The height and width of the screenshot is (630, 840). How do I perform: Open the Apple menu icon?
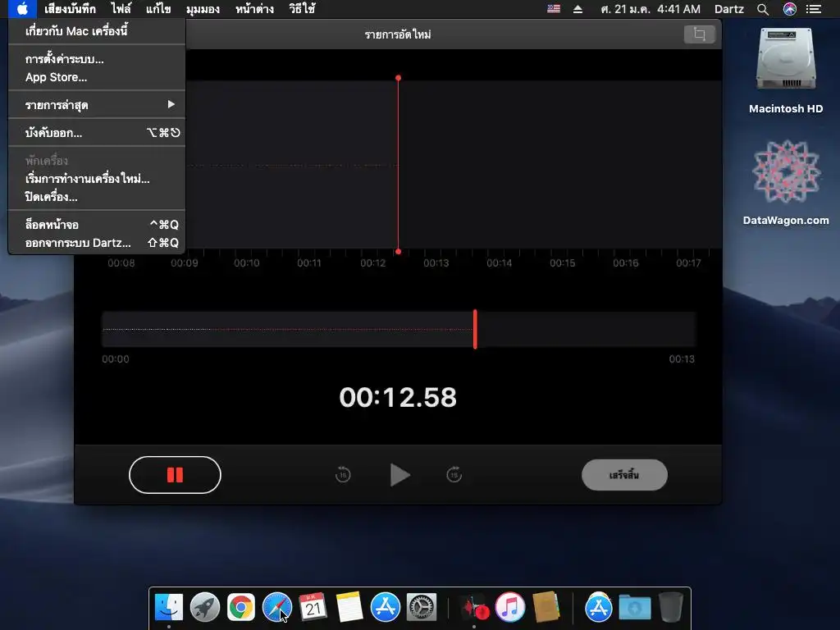tap(22, 9)
